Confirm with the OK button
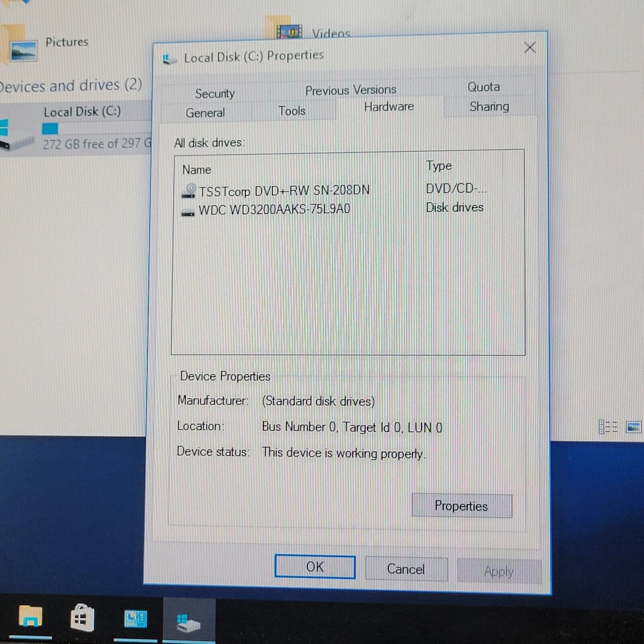The height and width of the screenshot is (644, 644). [315, 567]
